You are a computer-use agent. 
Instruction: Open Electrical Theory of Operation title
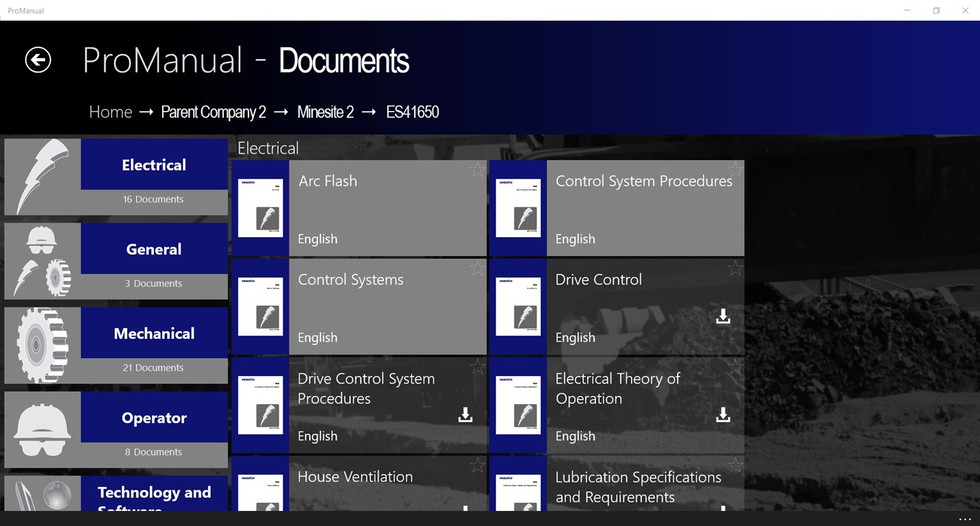pos(618,388)
